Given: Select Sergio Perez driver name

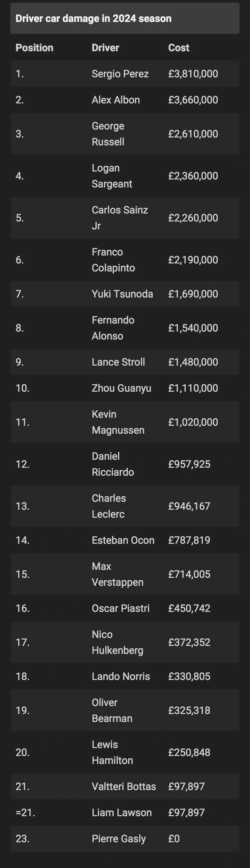Looking at the screenshot, I should pyautogui.click(x=120, y=74).
